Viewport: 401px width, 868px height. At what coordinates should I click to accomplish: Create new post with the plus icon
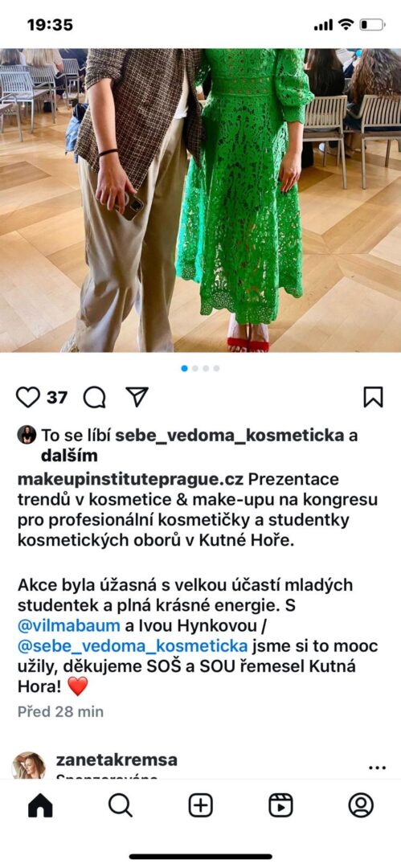point(201,805)
